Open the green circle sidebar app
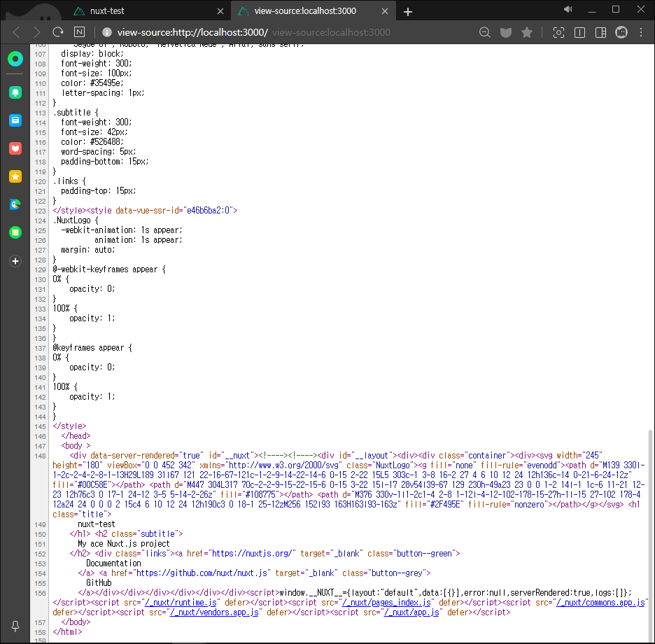655x644 pixels. 15,59
